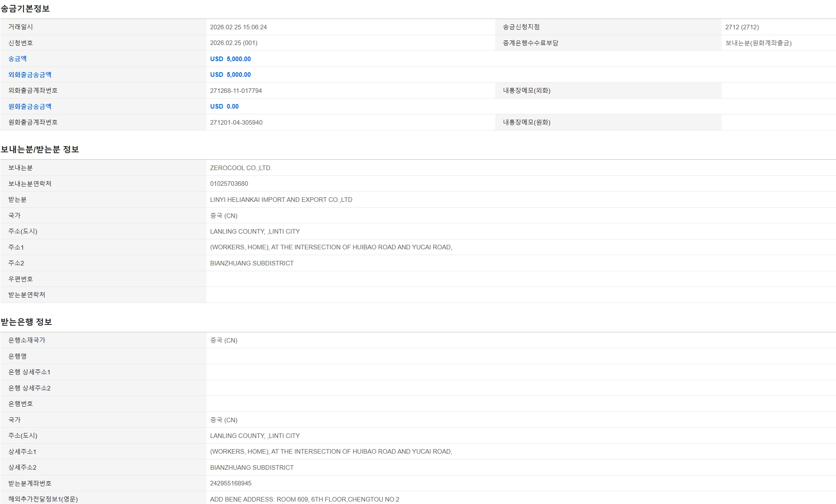Screen dimensions: 836x504
Task: Click branch code 2712 (2712)
Action: pyautogui.click(x=742, y=27)
